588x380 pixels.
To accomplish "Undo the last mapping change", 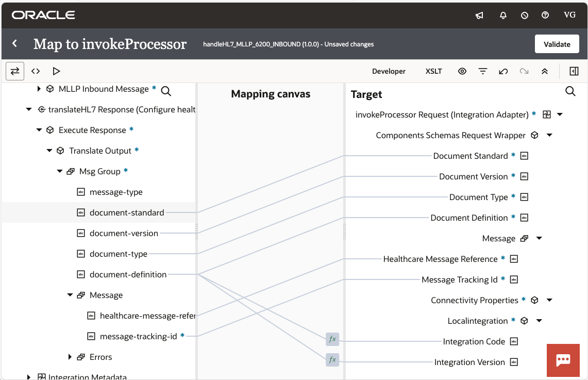I will [503, 71].
